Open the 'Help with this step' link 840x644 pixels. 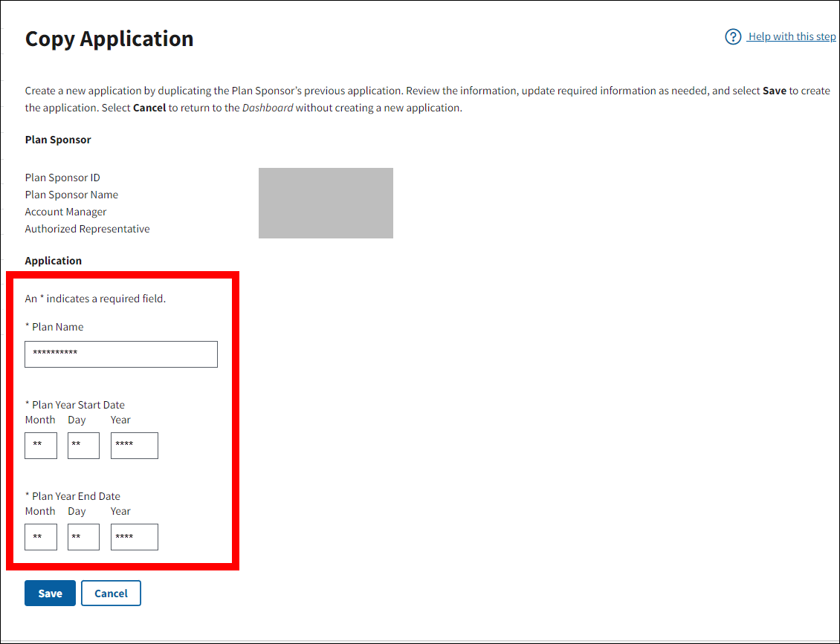pyautogui.click(x=792, y=36)
